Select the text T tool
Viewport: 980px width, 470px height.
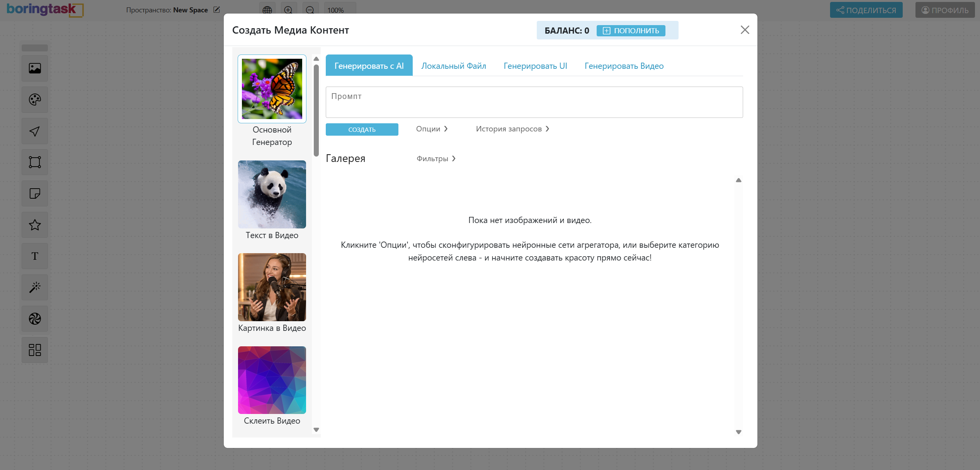click(x=35, y=256)
